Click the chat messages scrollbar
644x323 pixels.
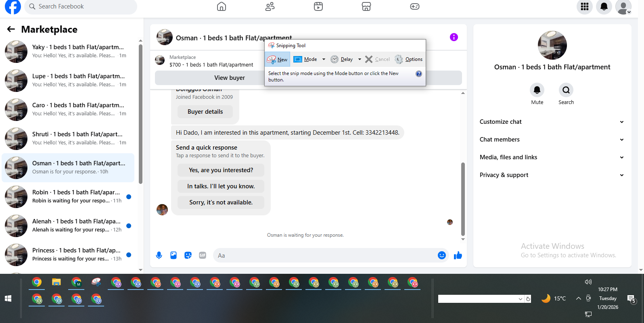[463, 199]
